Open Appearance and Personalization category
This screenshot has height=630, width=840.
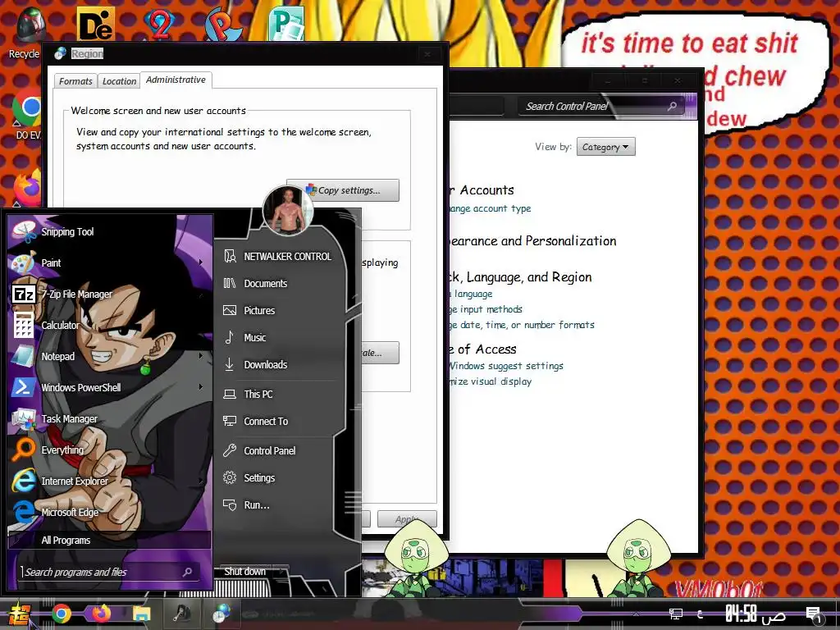click(x=532, y=241)
